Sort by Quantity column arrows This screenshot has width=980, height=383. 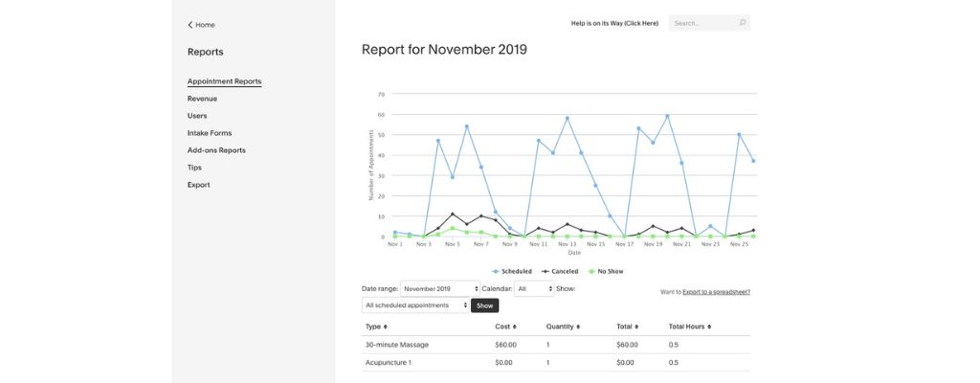tap(579, 327)
